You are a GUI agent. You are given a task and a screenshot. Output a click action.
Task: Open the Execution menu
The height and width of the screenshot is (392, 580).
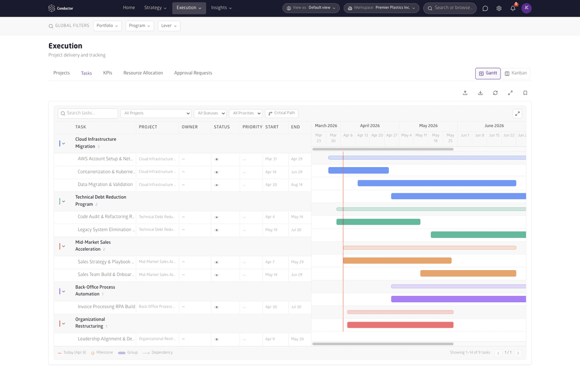point(189,8)
